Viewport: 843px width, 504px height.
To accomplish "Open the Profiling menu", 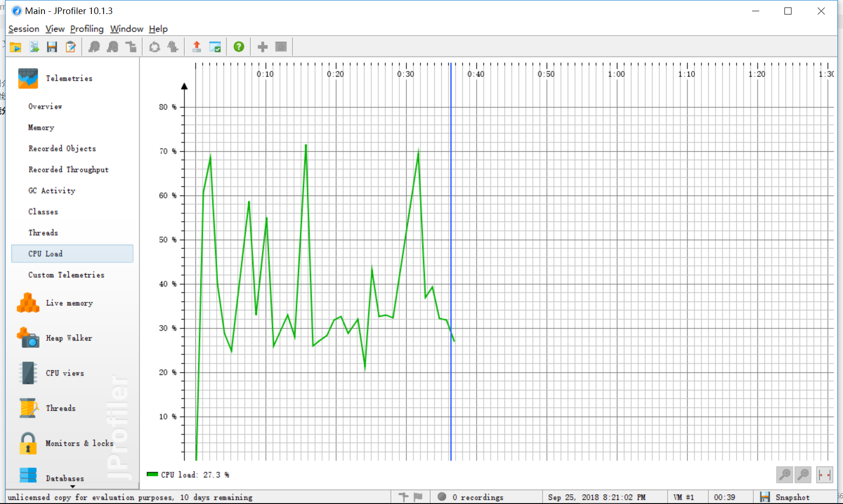I will coord(87,29).
